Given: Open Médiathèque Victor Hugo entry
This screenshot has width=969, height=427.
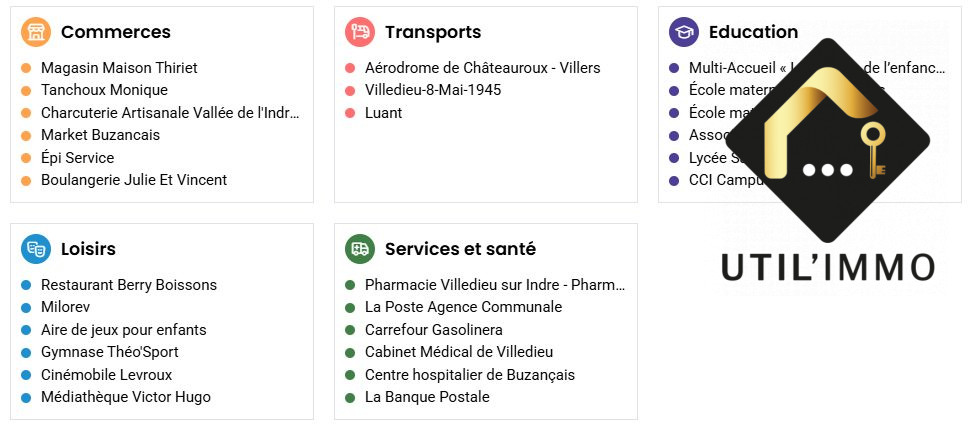Looking at the screenshot, I should 126,397.
